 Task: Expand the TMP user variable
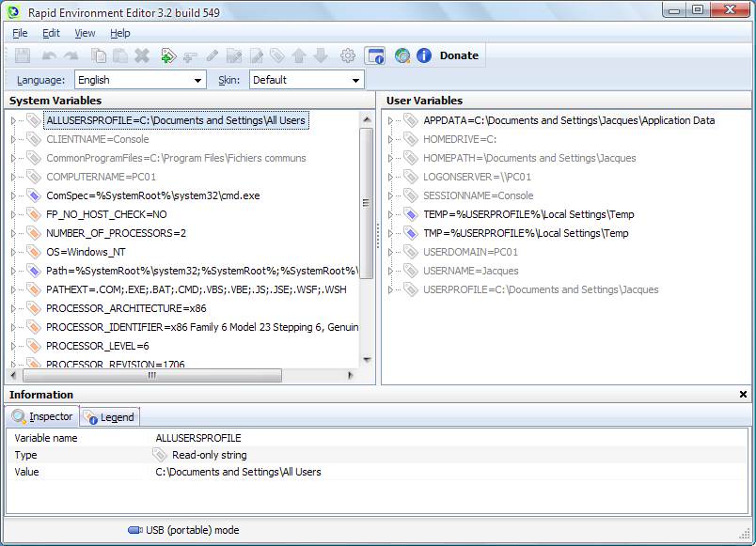point(390,233)
